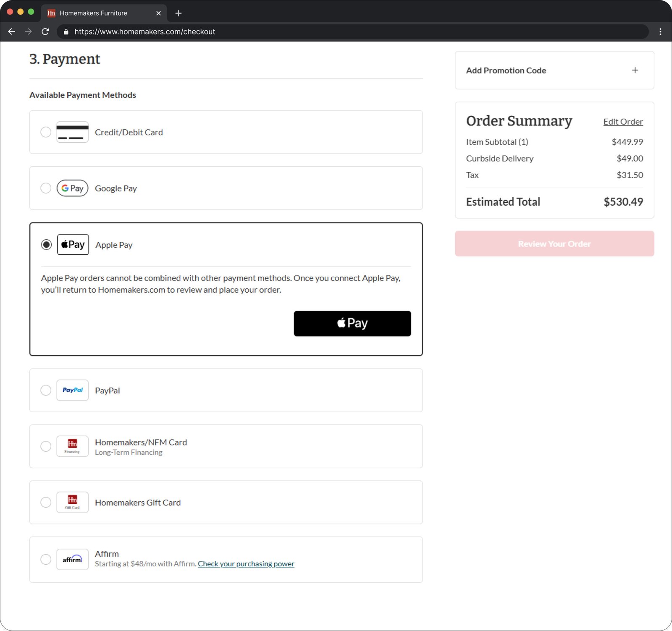Click the credit card icon
The image size is (672, 631).
(72, 132)
